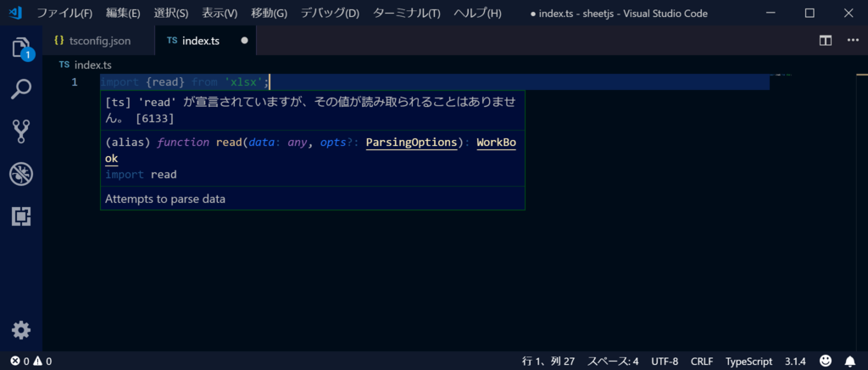Click the error code [6133] text
The image size is (868, 370).
point(154,119)
